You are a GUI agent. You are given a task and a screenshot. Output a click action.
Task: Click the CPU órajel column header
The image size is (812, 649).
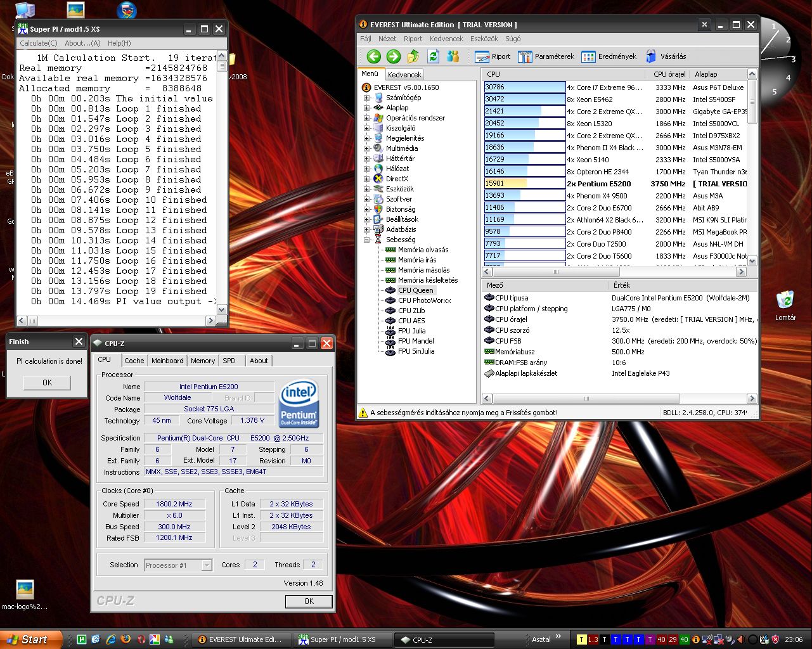click(x=669, y=74)
